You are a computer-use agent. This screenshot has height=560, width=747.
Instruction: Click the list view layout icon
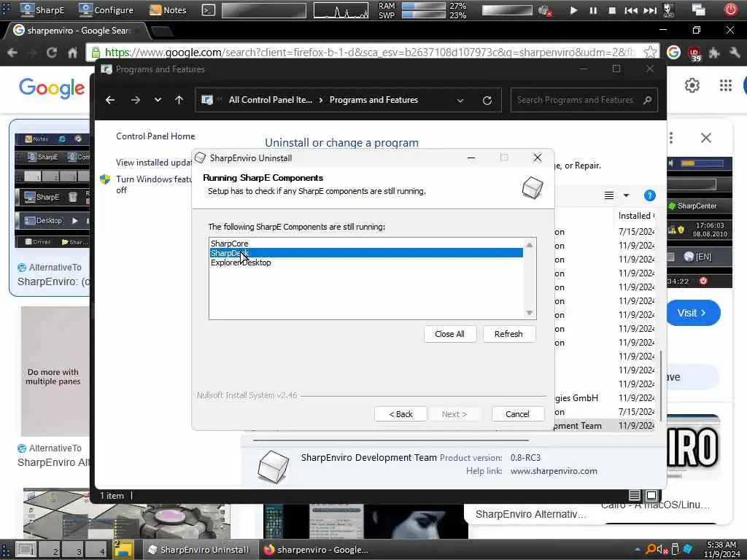pos(609,195)
